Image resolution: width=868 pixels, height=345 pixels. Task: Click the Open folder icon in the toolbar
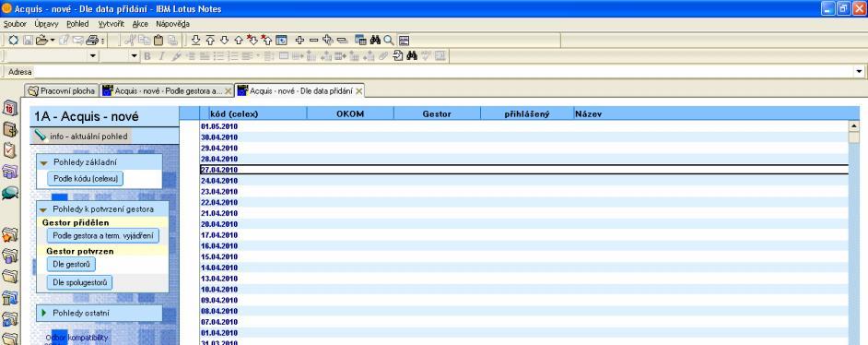pos(41,41)
